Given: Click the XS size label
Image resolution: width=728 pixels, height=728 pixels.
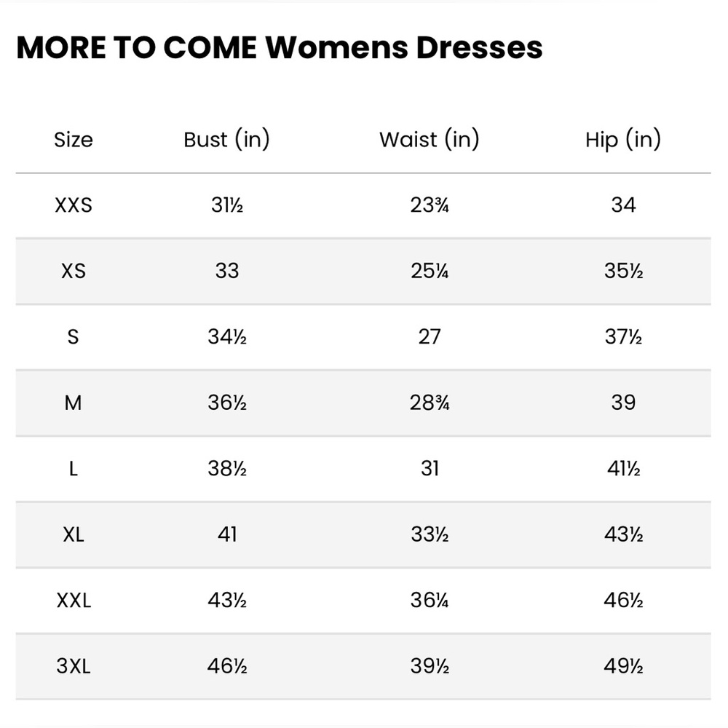Looking at the screenshot, I should coord(74,271).
